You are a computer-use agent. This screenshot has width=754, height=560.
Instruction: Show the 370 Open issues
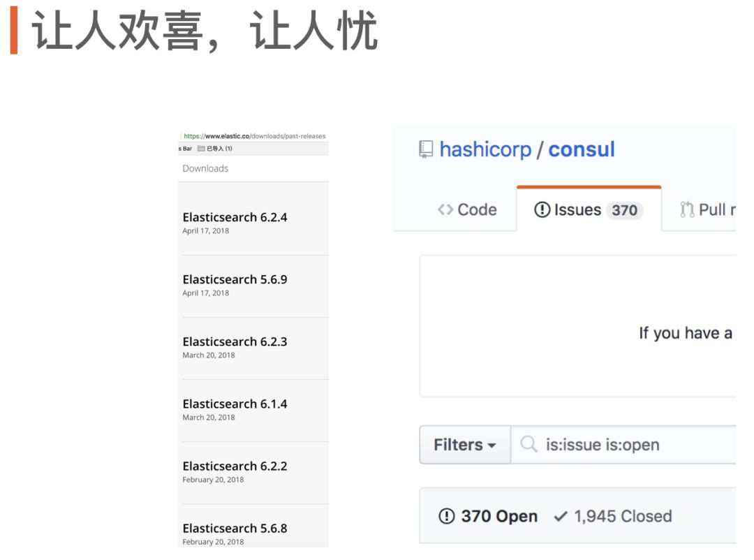point(488,516)
